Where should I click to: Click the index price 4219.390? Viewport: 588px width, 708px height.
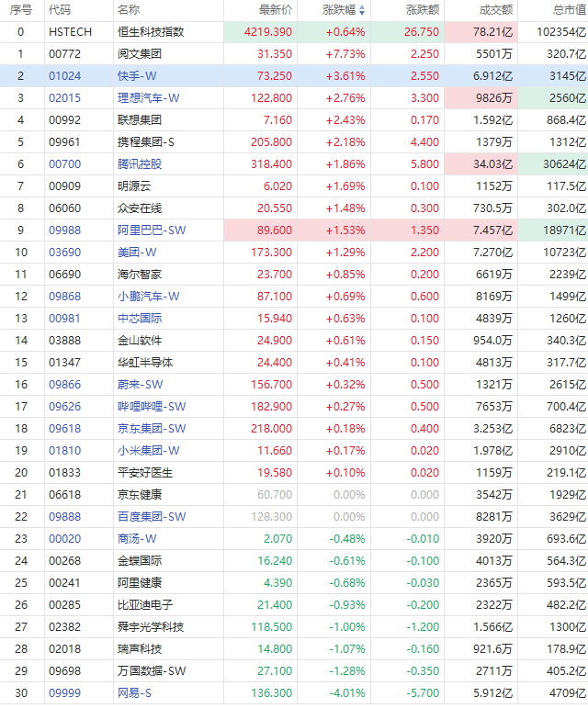tap(268, 32)
